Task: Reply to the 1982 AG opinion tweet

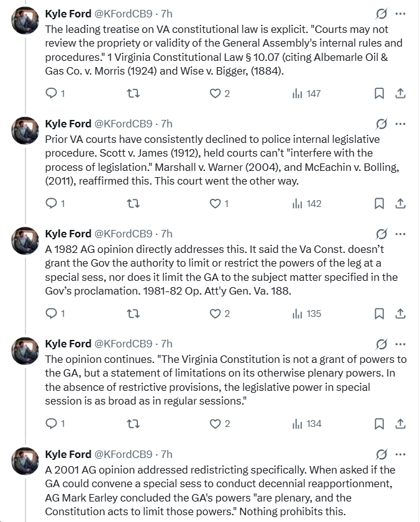Action: (x=52, y=313)
